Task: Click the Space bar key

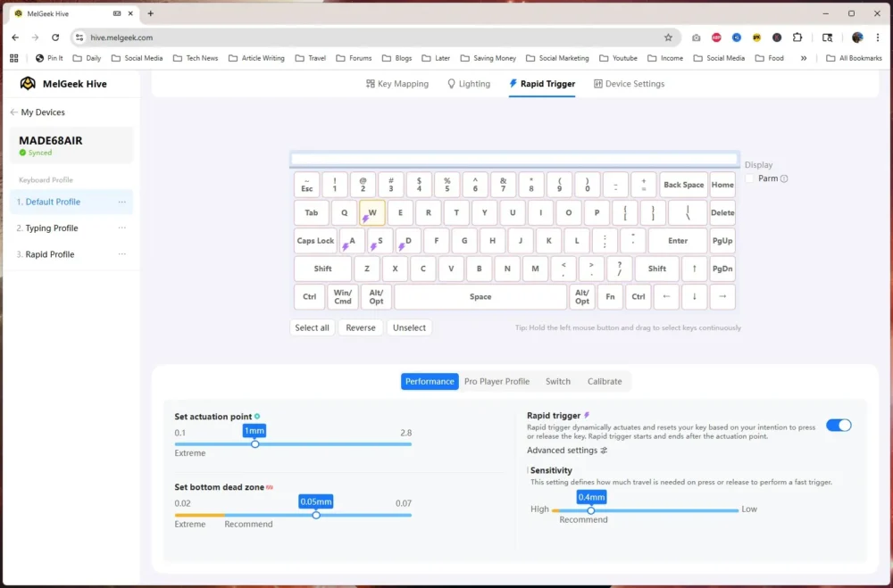Action: pyautogui.click(x=480, y=296)
